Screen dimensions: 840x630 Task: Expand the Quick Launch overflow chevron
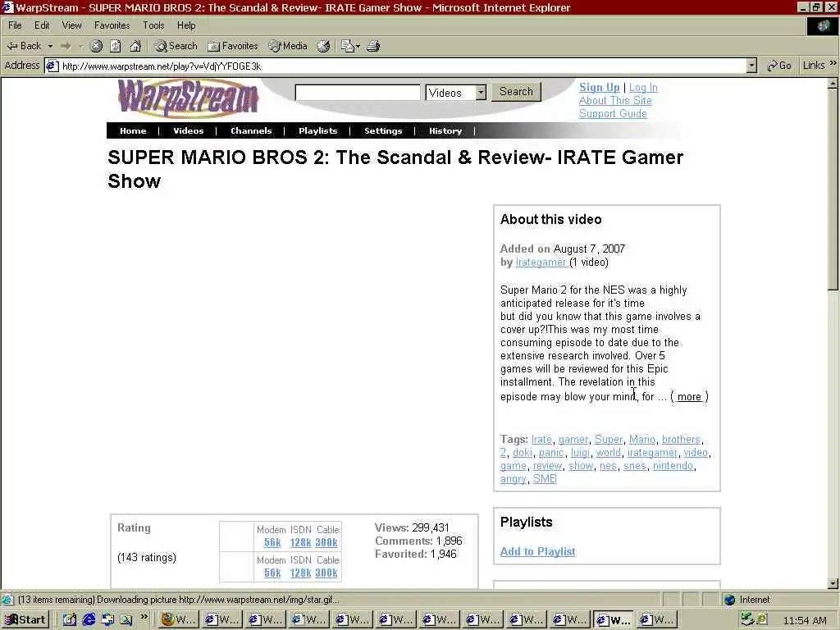(x=144, y=617)
